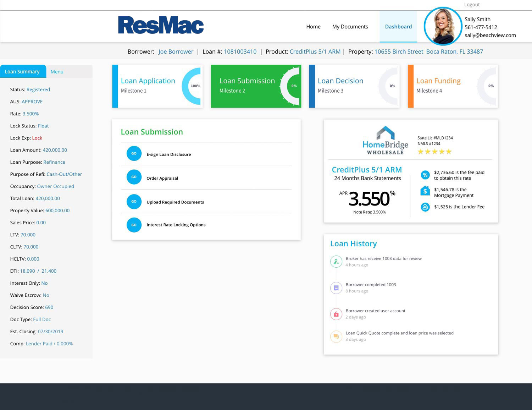Open the Dashboard navigation item
532x410 pixels.
tap(398, 27)
